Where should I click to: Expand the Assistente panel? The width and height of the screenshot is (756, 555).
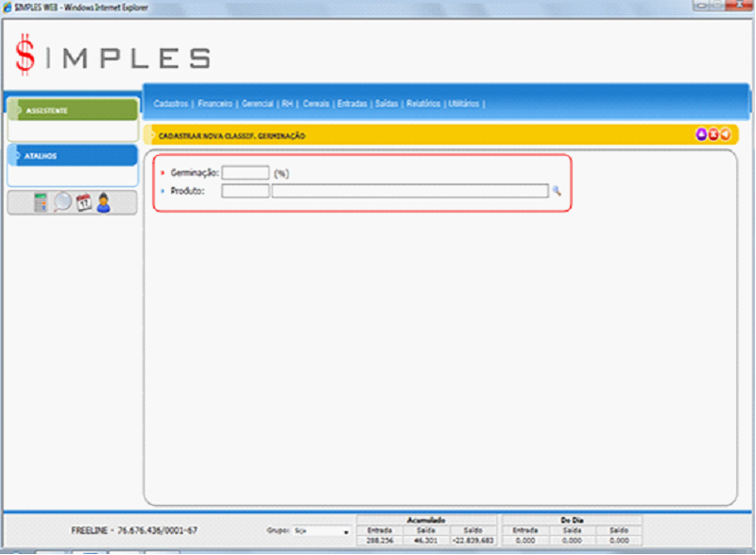point(72,111)
